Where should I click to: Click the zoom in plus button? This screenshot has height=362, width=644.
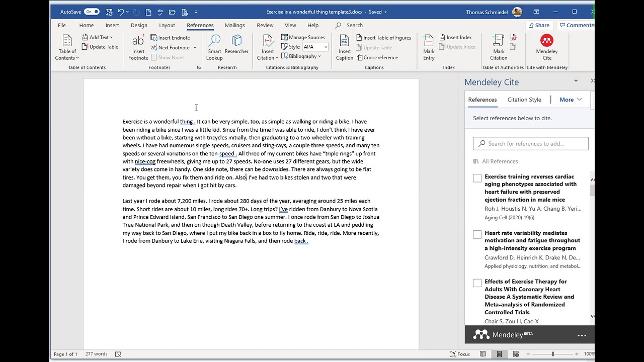tap(577, 354)
